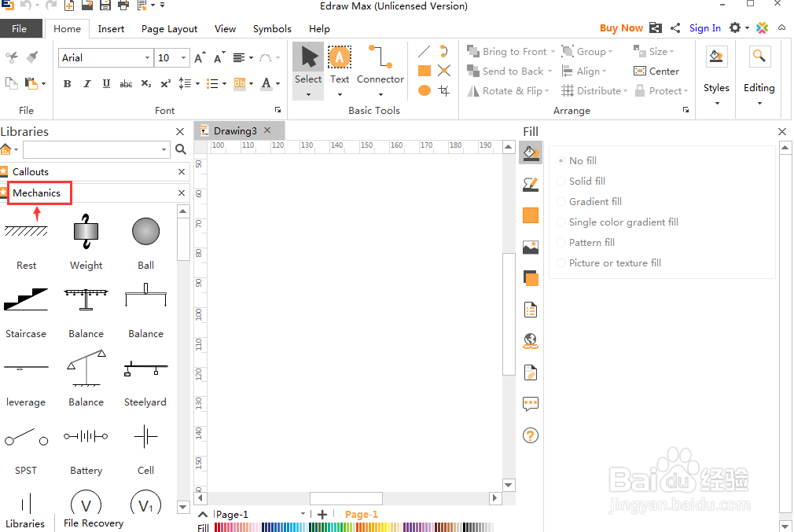The image size is (794, 532).
Task: Open the Comments sidebar panel
Action: pyautogui.click(x=530, y=403)
